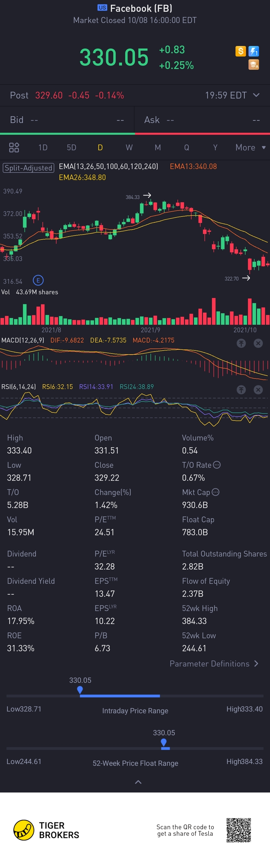Tap the Bid quote panel
The image size is (270, 868).
(x=67, y=120)
